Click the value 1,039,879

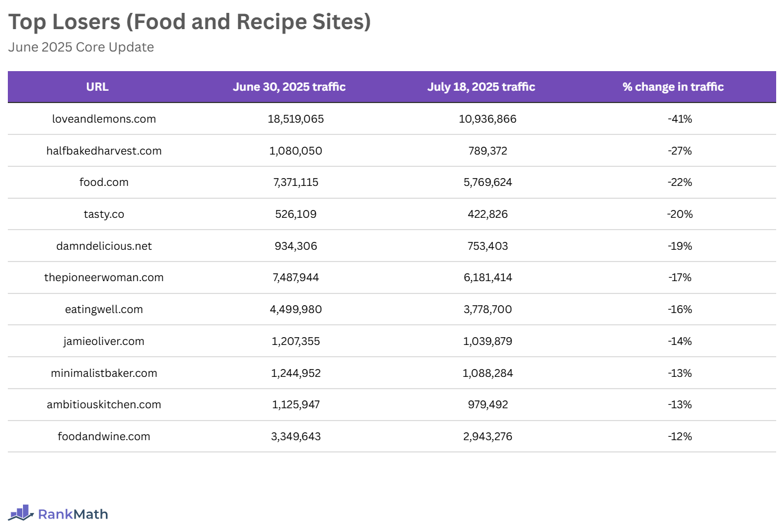[488, 341]
